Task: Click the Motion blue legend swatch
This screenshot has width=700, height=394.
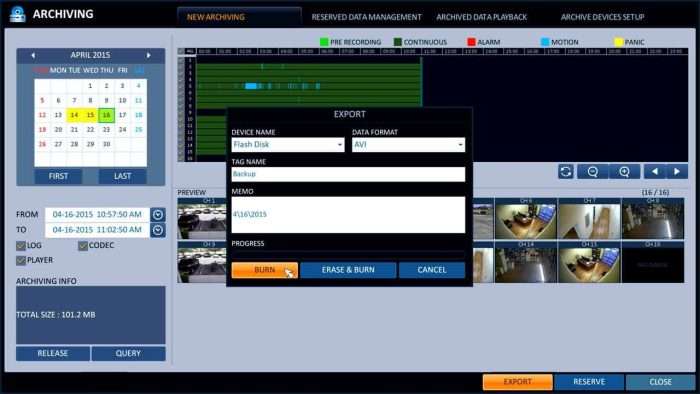Action: 545,42
